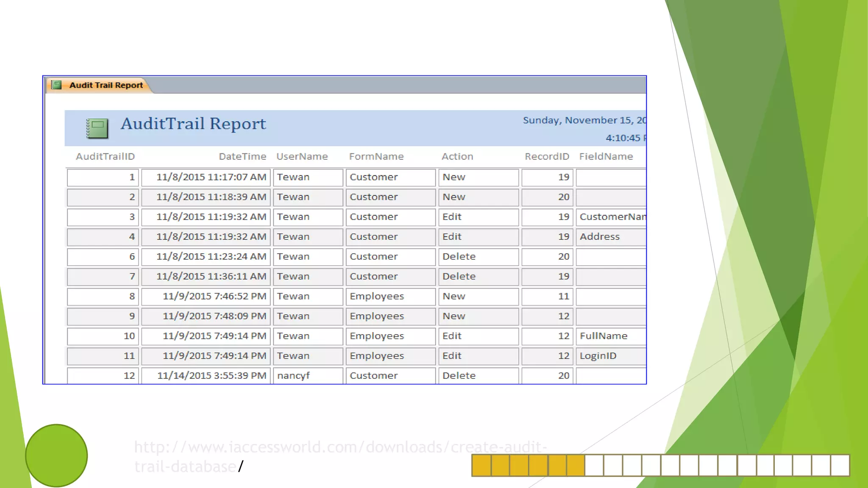This screenshot has width=868, height=488.
Task: Click the report date Sunday, November 15
Action: 584,120
